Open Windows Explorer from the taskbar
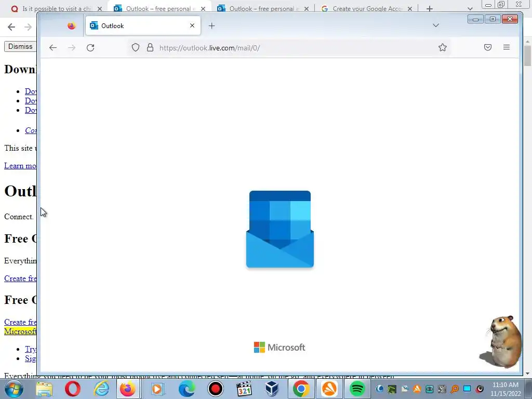532x399 pixels. [45, 389]
